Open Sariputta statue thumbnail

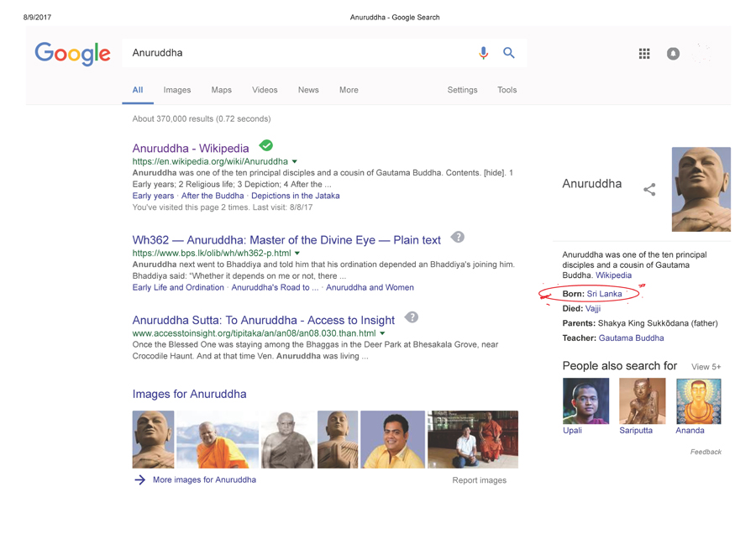pos(643,401)
